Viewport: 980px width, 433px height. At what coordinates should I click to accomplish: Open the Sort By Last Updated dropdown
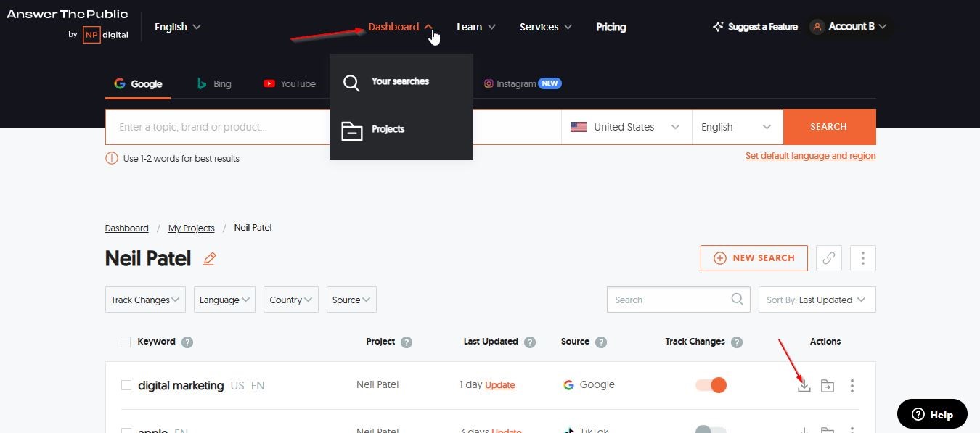(x=817, y=300)
